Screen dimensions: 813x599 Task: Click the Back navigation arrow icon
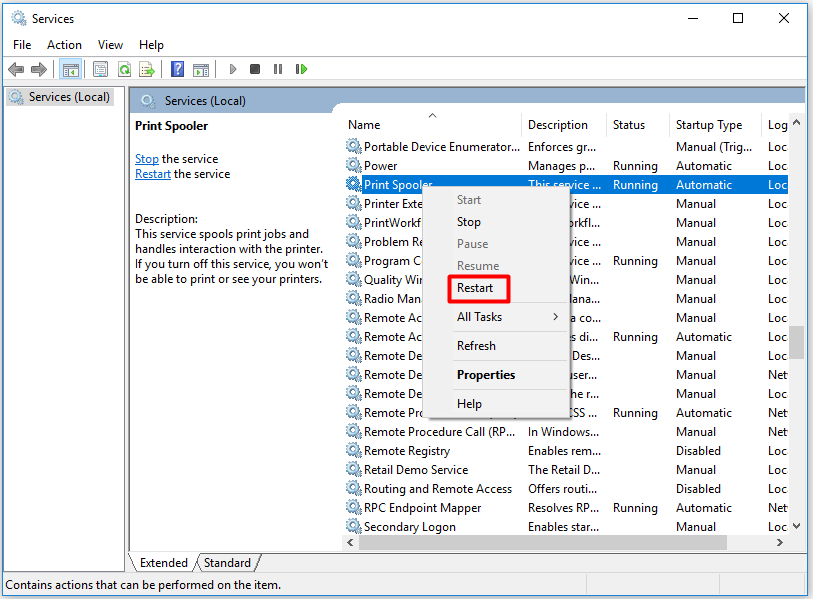click(x=16, y=68)
